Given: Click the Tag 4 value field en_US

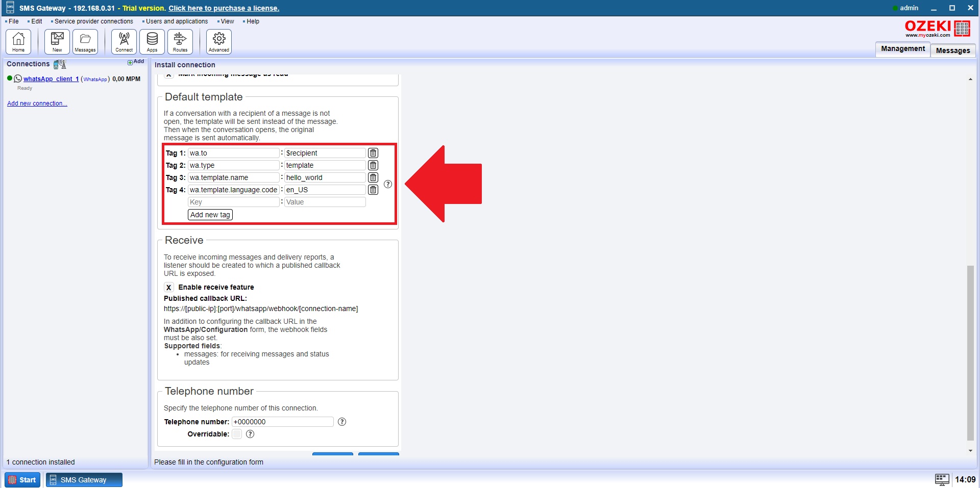Looking at the screenshot, I should tap(325, 190).
